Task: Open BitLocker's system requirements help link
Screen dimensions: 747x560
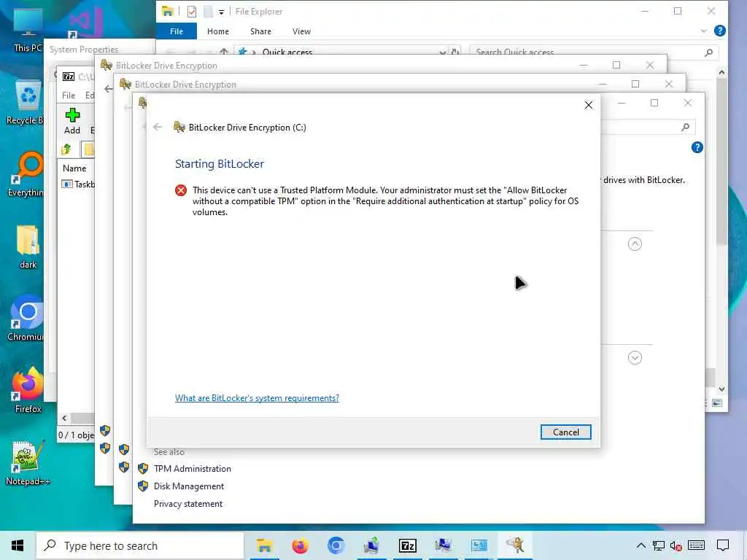Action: tap(257, 398)
